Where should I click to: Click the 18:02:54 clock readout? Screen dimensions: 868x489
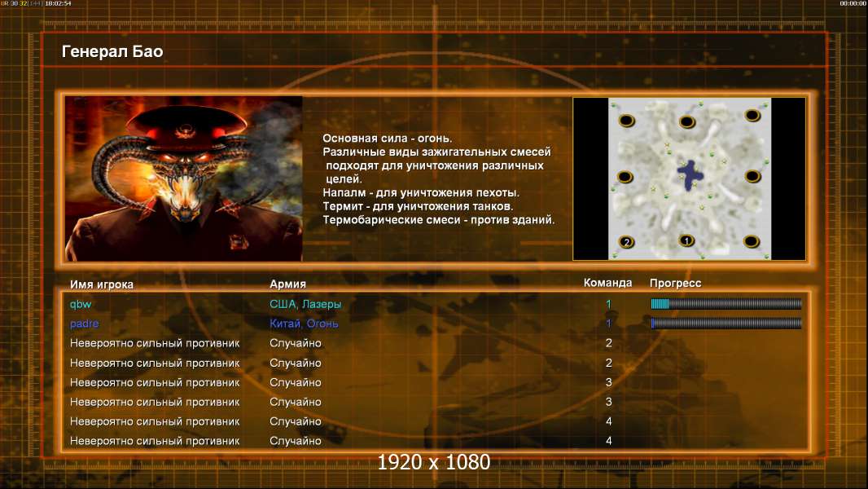(x=58, y=3)
